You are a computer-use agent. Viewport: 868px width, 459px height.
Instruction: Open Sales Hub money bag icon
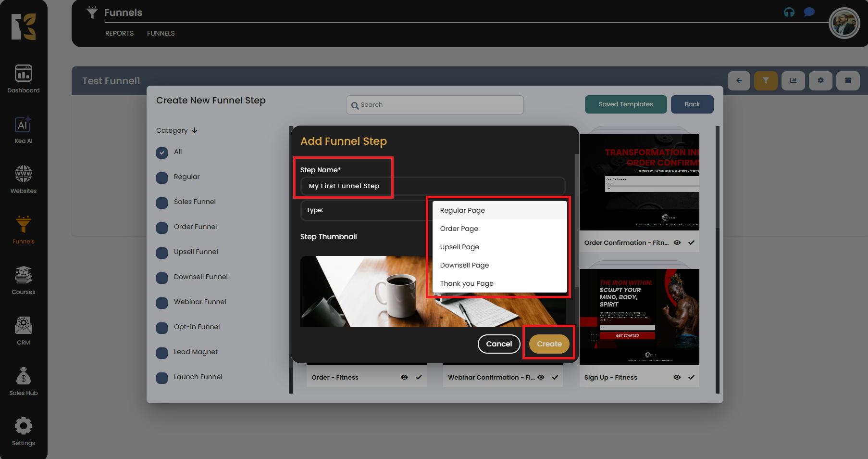pos(23,377)
